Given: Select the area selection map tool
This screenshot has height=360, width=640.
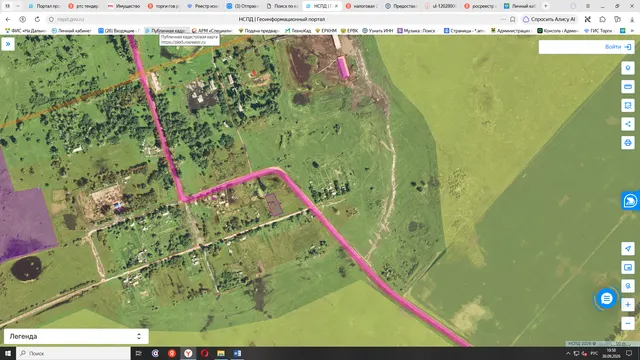Looking at the screenshot, I should [628, 105].
